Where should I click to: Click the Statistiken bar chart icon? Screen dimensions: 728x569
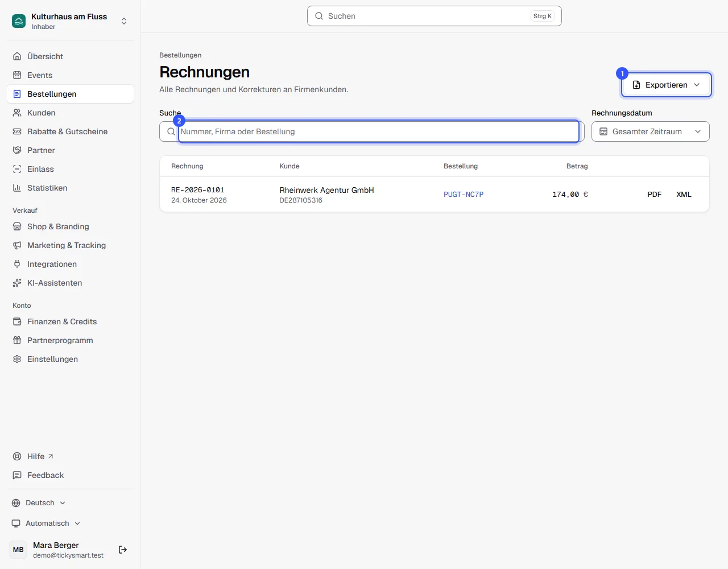[17, 188]
